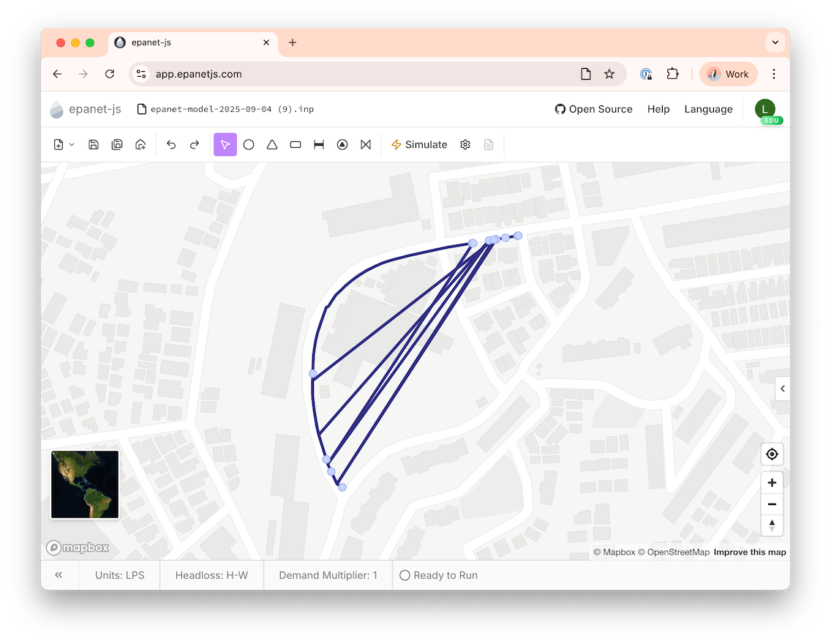Open the © Mapbox attribution link
831x644 pixels.
coord(614,553)
